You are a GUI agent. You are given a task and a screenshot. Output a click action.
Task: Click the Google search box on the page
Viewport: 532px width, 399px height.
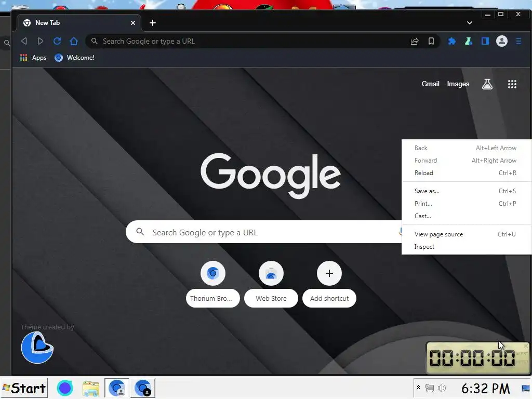point(263,232)
